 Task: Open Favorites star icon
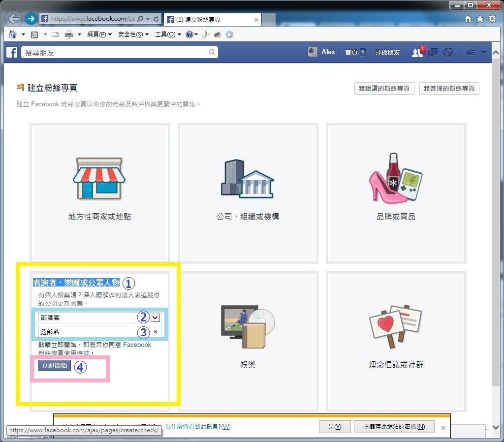480,19
